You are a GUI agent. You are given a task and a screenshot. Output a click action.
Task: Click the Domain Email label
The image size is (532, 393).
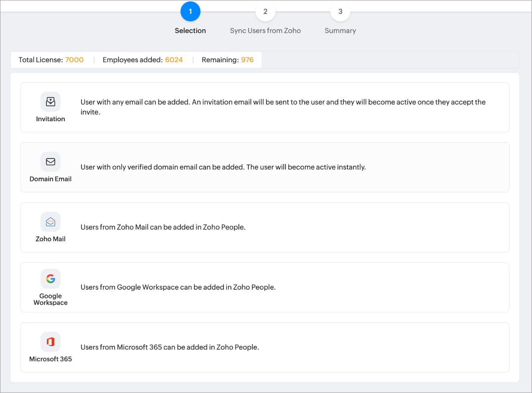point(51,179)
